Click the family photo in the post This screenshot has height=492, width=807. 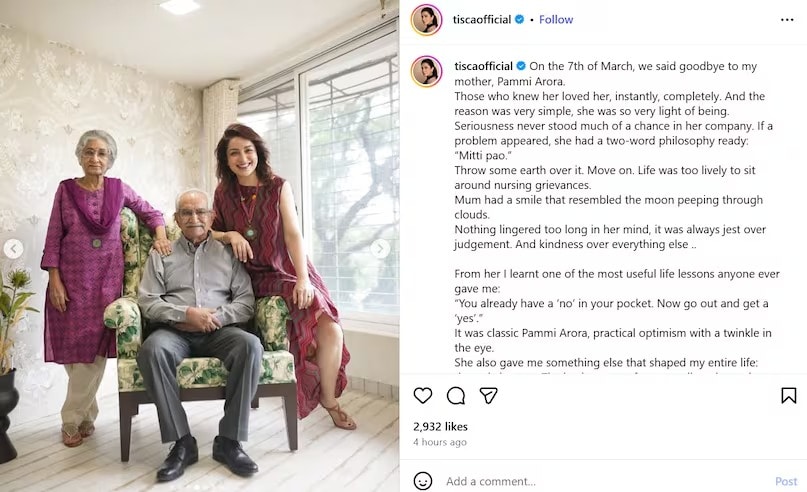tap(200, 250)
